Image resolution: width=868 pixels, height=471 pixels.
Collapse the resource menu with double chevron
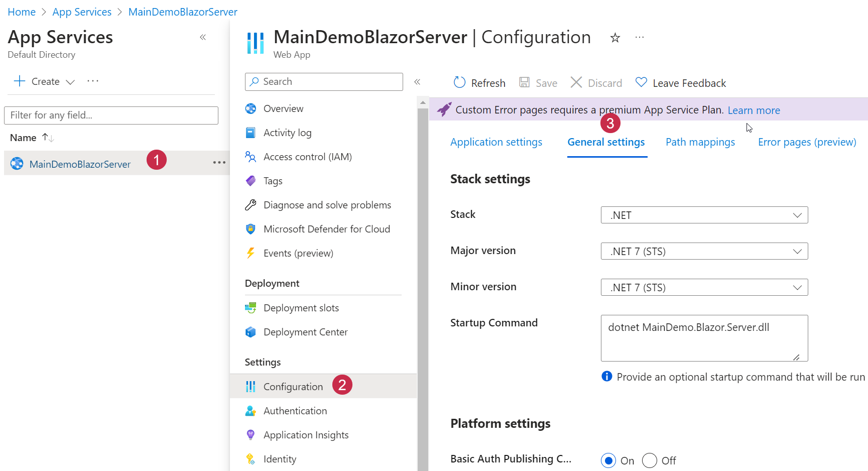click(x=417, y=81)
